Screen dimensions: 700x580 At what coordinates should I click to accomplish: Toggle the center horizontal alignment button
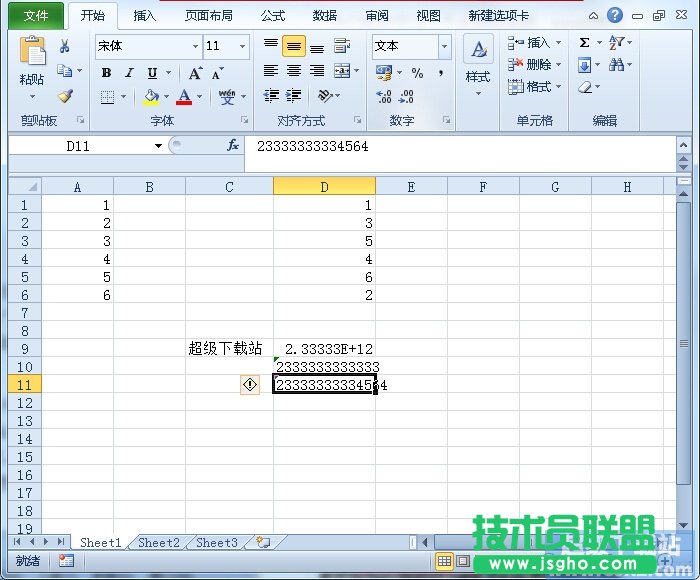click(x=294, y=71)
